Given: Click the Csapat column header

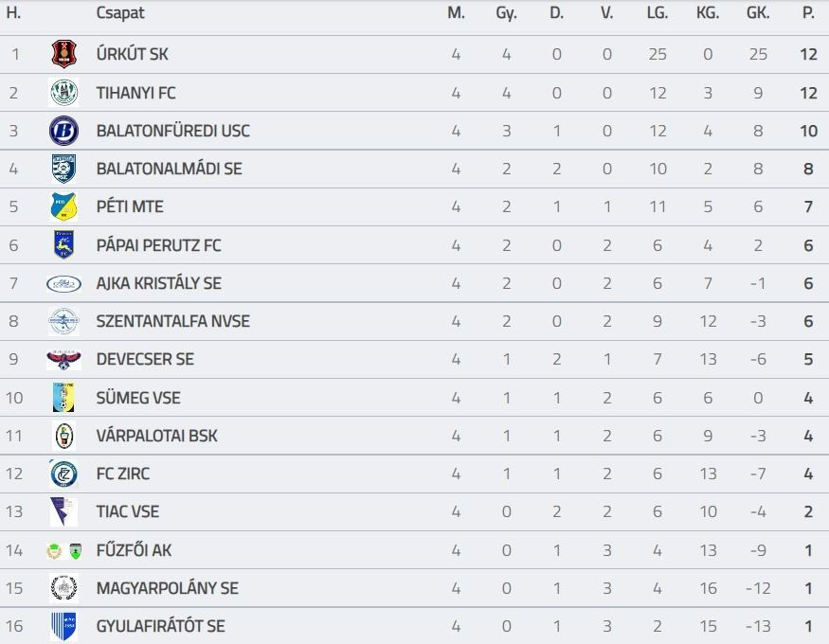Looking at the screenshot, I should [120, 13].
